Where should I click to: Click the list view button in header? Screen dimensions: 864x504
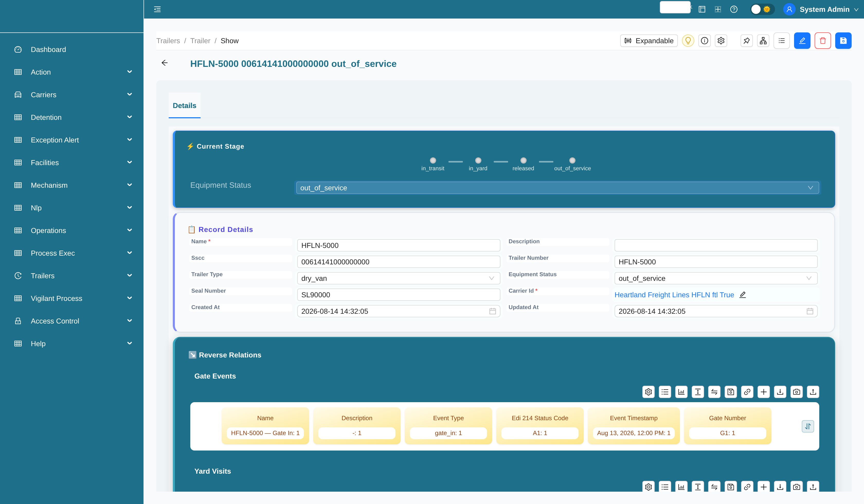782,41
